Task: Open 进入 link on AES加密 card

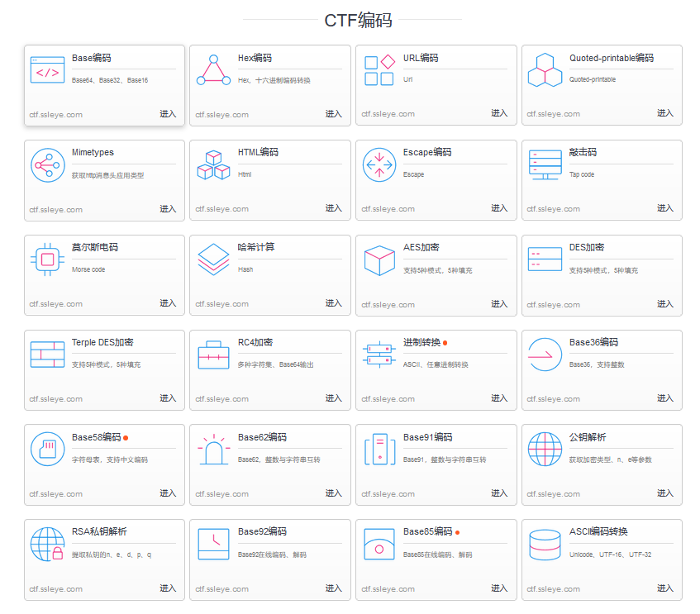Action: coord(499,304)
